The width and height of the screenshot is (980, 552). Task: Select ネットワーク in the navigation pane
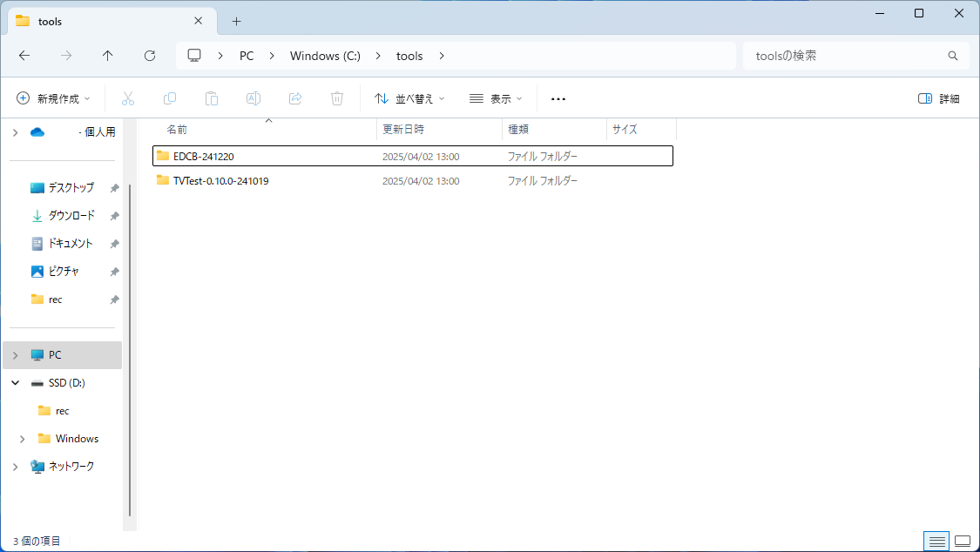[x=63, y=467]
